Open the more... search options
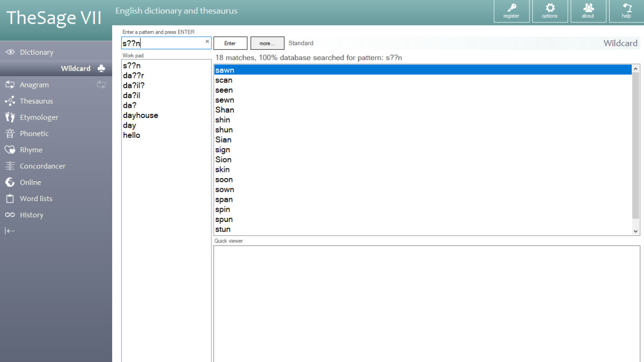The width and height of the screenshot is (644, 362). [267, 43]
